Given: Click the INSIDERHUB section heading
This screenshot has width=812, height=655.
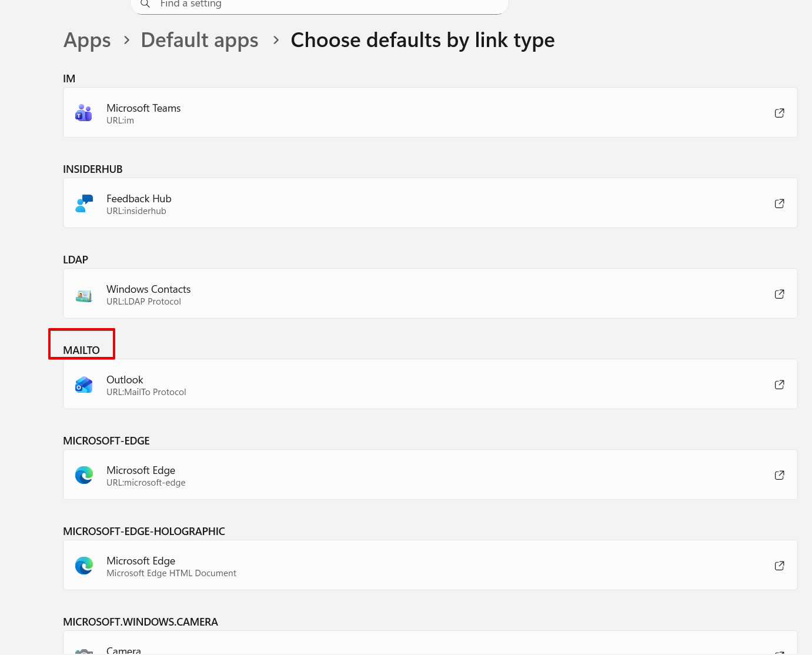Looking at the screenshot, I should [x=93, y=169].
